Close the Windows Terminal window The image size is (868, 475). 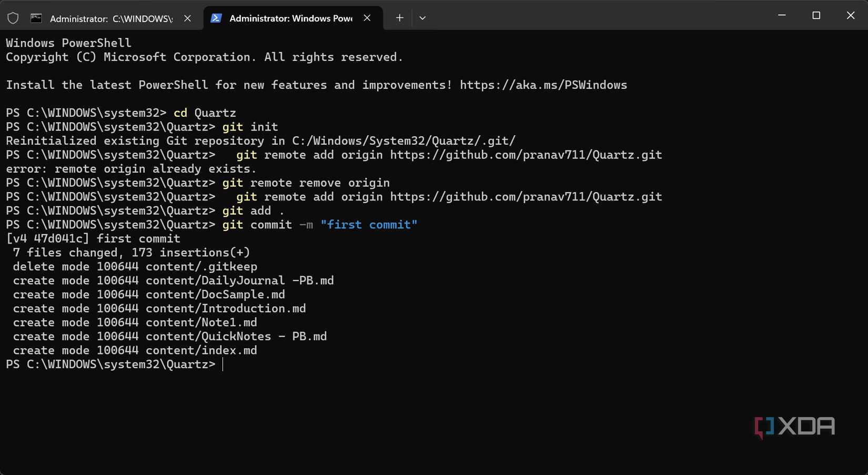tap(851, 15)
